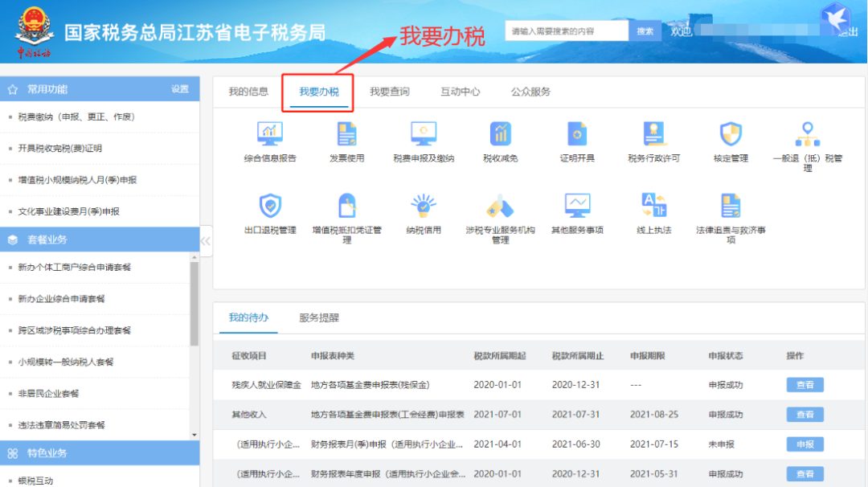Collapse the left sidebar with « handle
This screenshot has height=487, width=868.
pos(206,241)
